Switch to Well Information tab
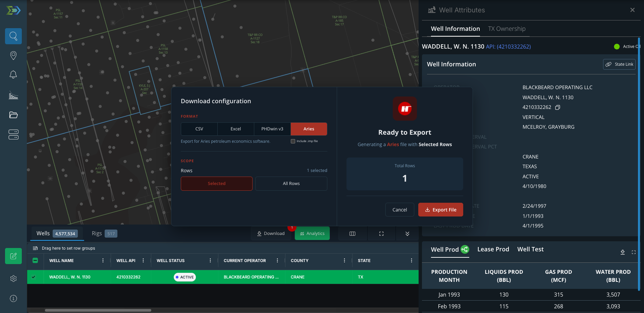This screenshot has width=644, height=313. coord(455,29)
